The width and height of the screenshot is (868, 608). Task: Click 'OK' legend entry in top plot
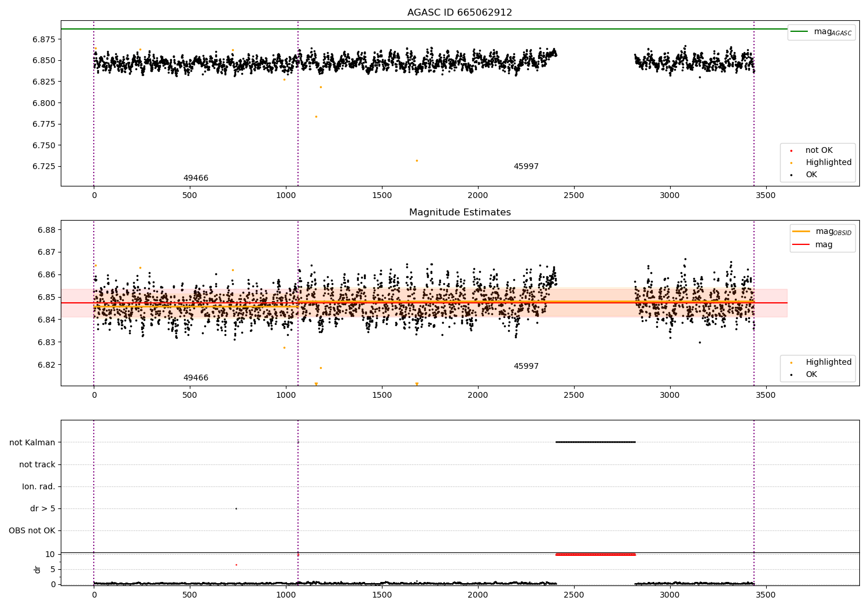tap(811, 175)
